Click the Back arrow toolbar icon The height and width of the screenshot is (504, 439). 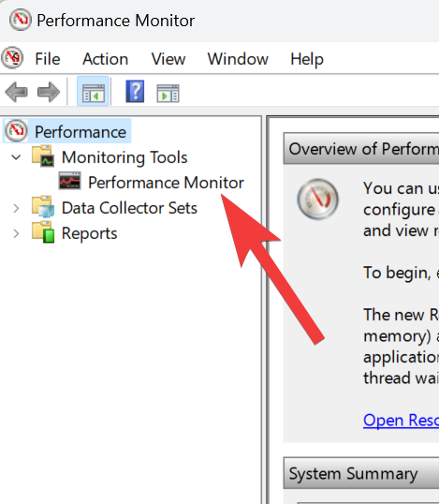[x=16, y=92]
